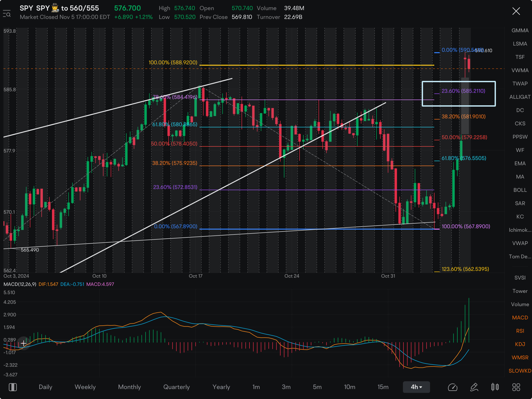Switch to Monthly timeframe
The height and width of the screenshot is (399, 532).
[x=130, y=387]
